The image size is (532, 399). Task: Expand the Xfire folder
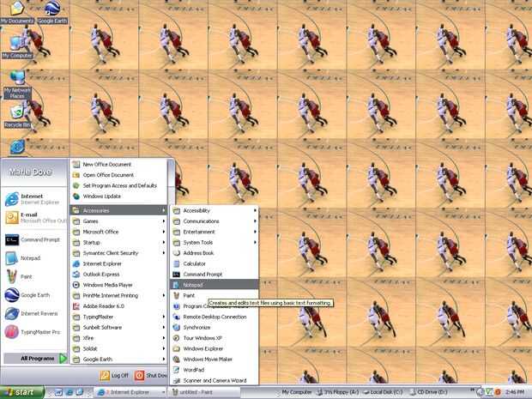[118, 338]
